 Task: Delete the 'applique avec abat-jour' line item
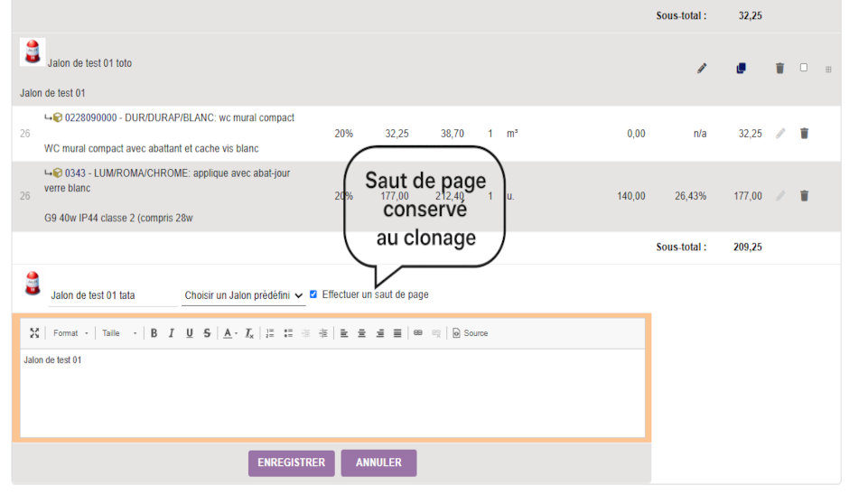tap(804, 196)
